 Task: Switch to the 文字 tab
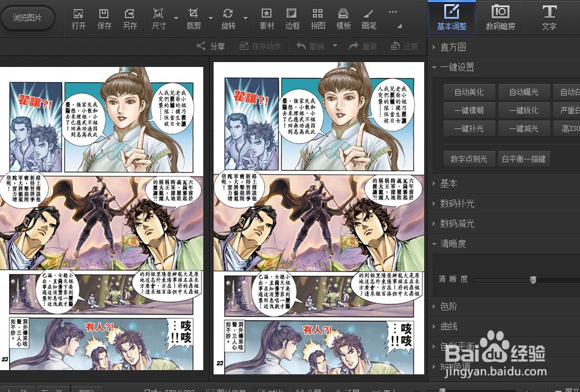(550, 18)
